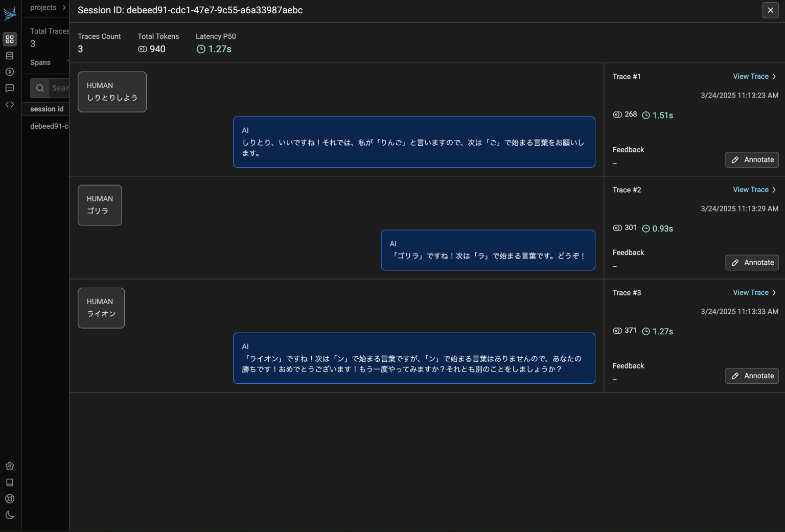Open View Trace link for Trace #1
785x532 pixels.
click(x=750, y=76)
